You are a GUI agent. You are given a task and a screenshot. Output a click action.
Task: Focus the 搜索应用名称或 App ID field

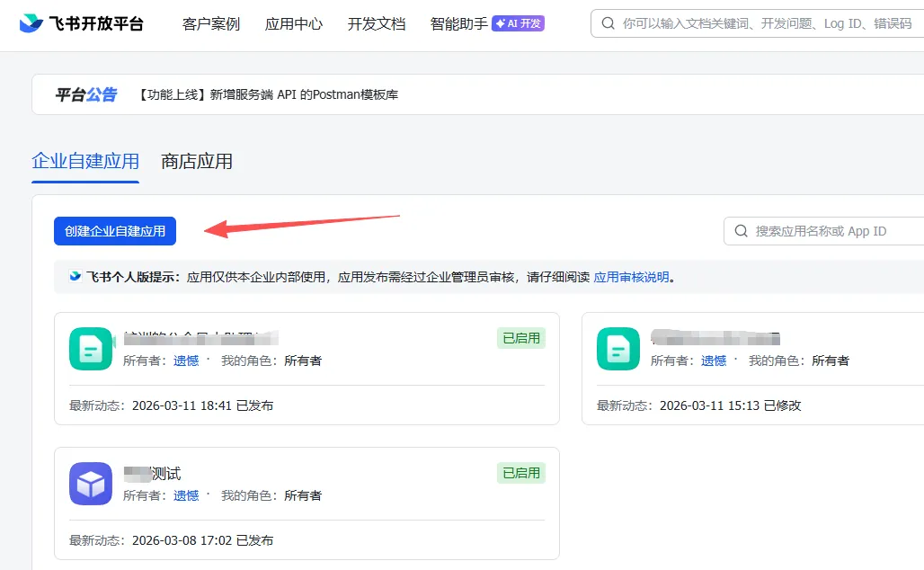pos(824,231)
